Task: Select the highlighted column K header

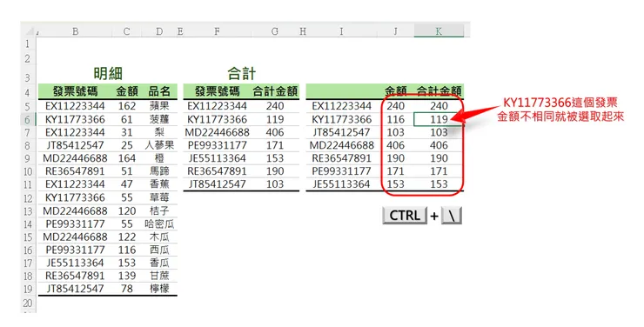Action: click(439, 31)
